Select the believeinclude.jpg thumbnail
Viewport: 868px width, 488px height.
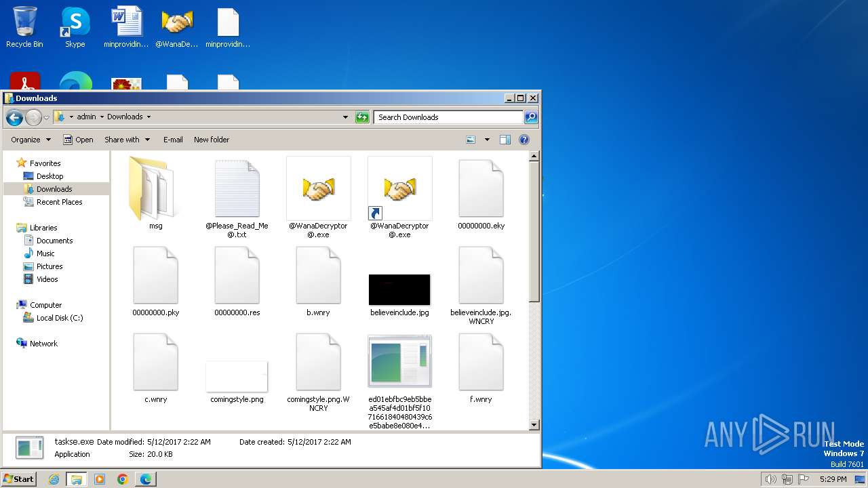point(399,289)
